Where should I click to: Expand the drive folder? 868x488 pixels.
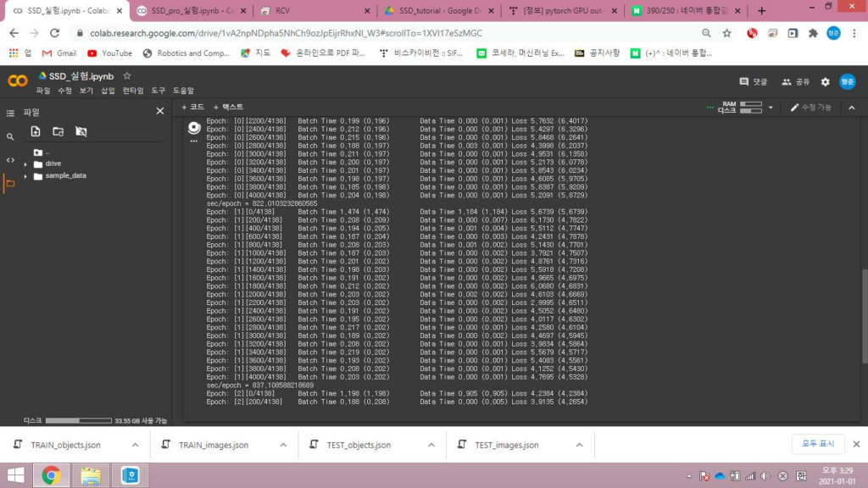click(x=26, y=164)
